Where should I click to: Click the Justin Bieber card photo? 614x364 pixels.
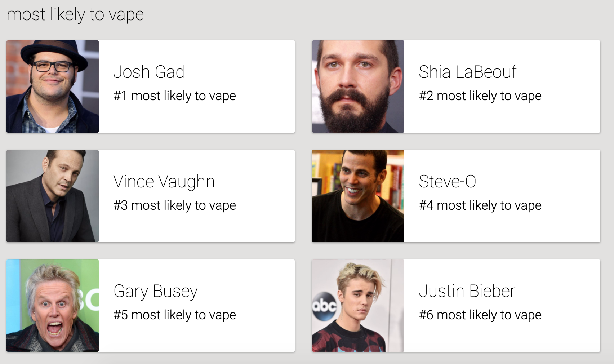click(x=358, y=306)
